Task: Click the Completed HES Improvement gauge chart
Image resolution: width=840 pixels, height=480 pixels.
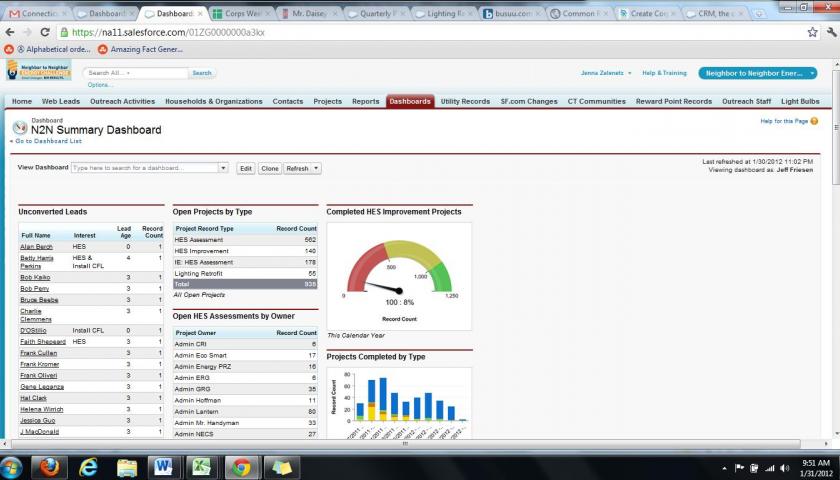Action: pos(399,276)
